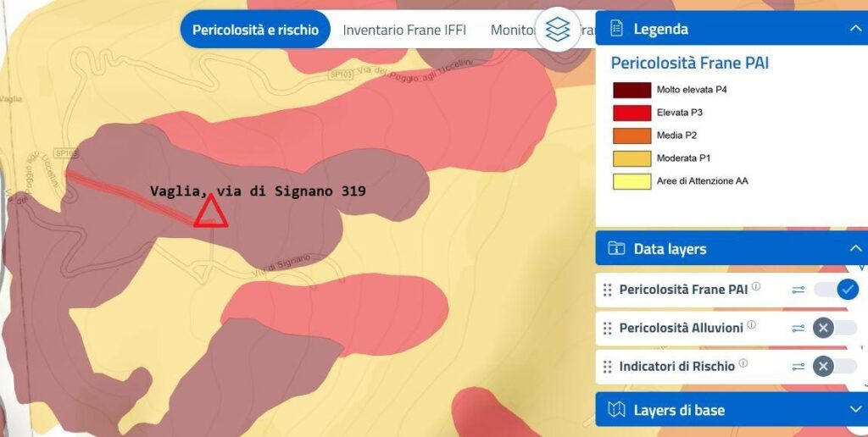868x437 pixels.
Task: Click the layers stack icon button
Action: pyautogui.click(x=557, y=30)
